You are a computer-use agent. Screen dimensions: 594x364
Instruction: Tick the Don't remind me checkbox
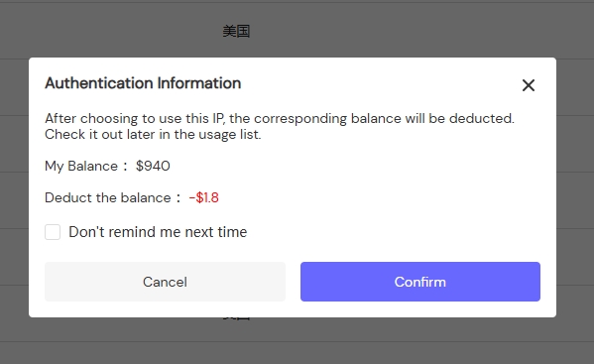(x=53, y=232)
